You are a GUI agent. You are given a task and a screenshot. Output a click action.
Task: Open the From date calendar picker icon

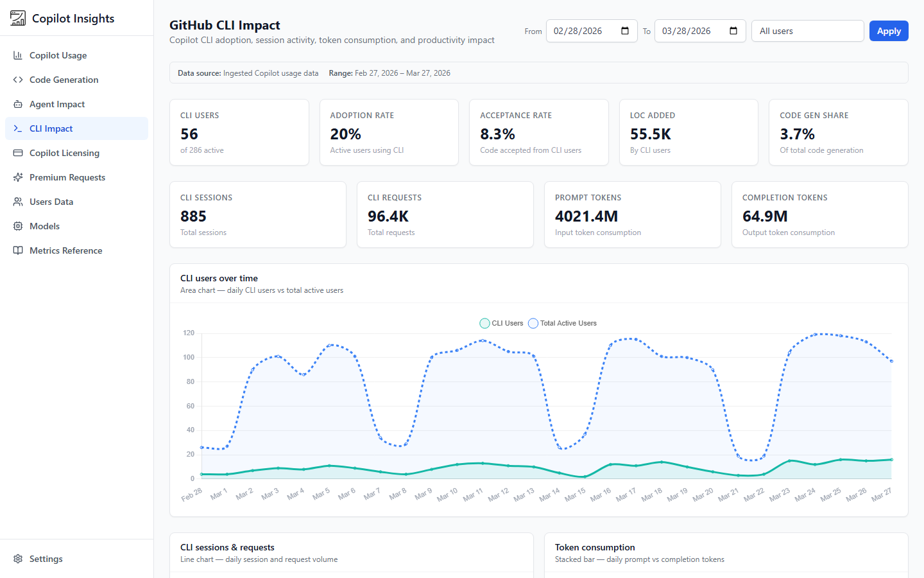[625, 31]
